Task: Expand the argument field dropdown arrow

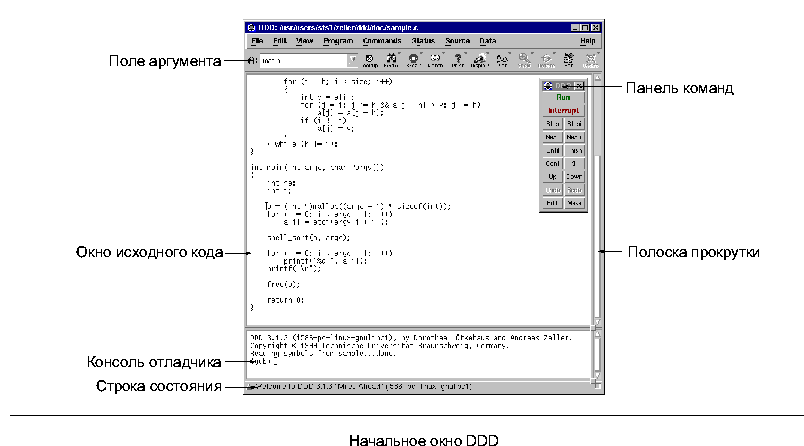Action: (x=352, y=61)
